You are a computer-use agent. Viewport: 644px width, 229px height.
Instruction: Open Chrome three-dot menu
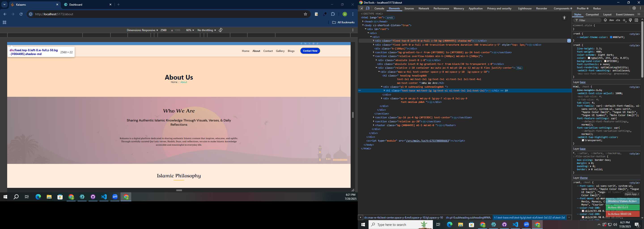tap(353, 14)
